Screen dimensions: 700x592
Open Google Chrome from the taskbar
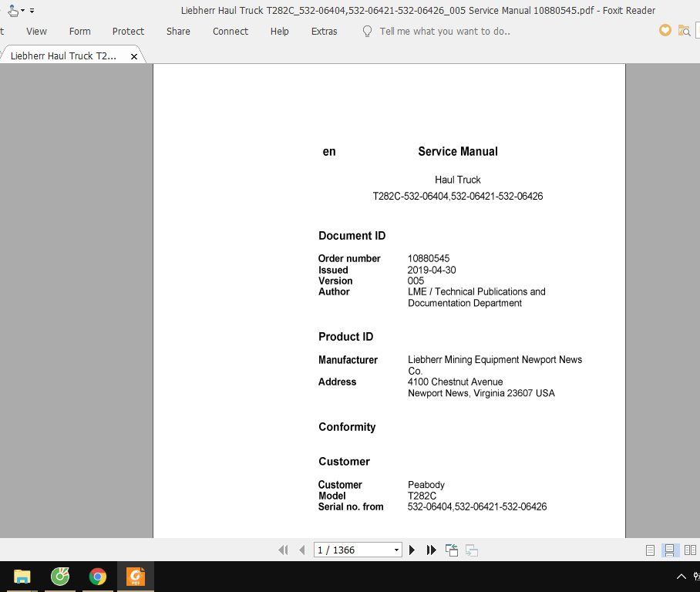[98, 577]
